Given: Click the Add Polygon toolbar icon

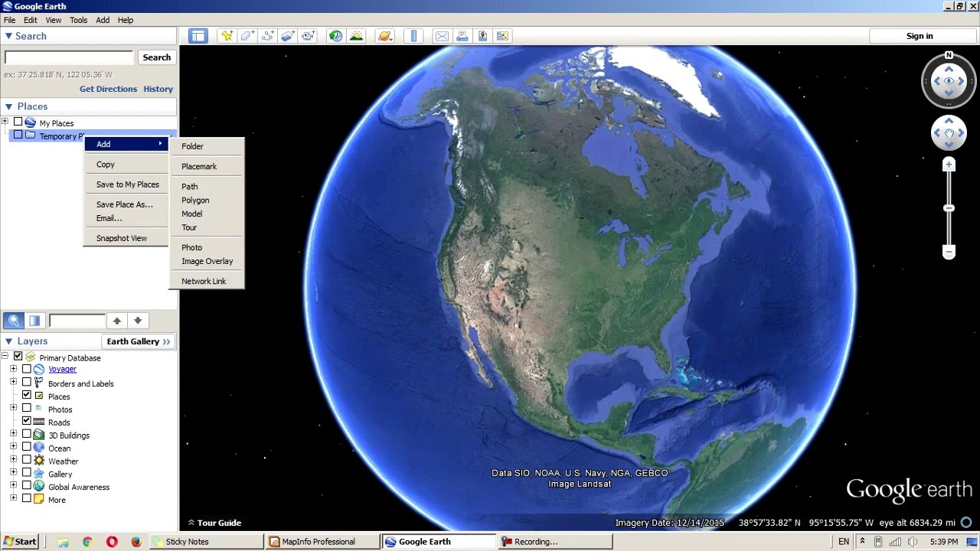Looking at the screenshot, I should (247, 36).
